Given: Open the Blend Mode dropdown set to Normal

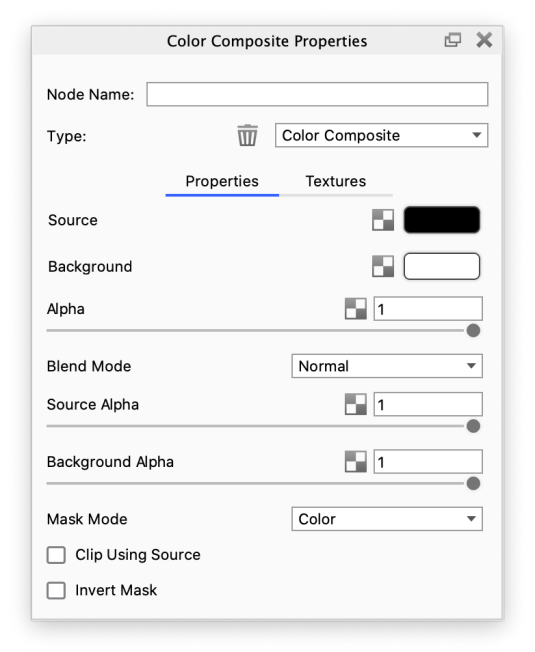Looking at the screenshot, I should pos(387,366).
